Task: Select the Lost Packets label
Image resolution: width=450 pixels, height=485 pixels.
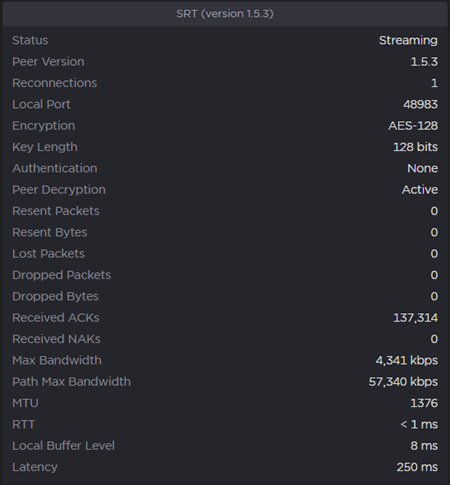Action: (48, 254)
